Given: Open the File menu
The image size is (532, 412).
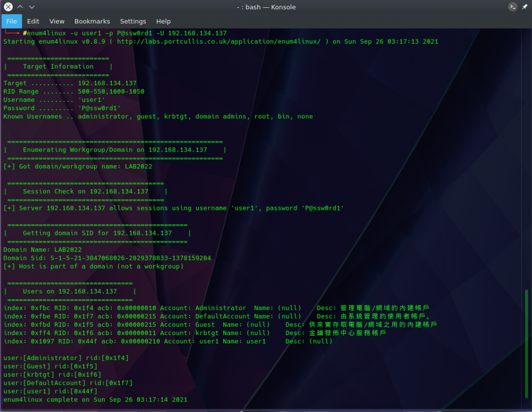Looking at the screenshot, I should 11,21.
